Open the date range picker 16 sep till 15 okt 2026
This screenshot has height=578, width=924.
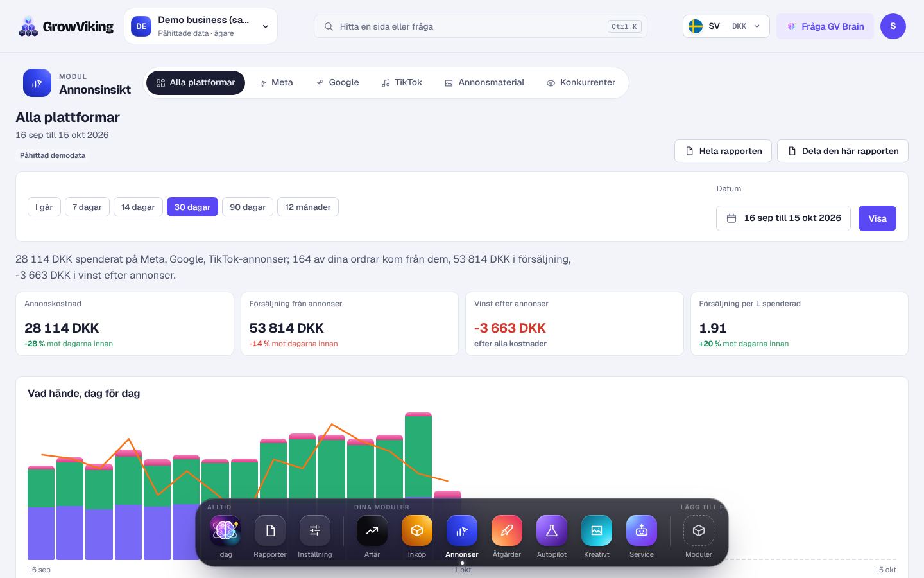783,218
